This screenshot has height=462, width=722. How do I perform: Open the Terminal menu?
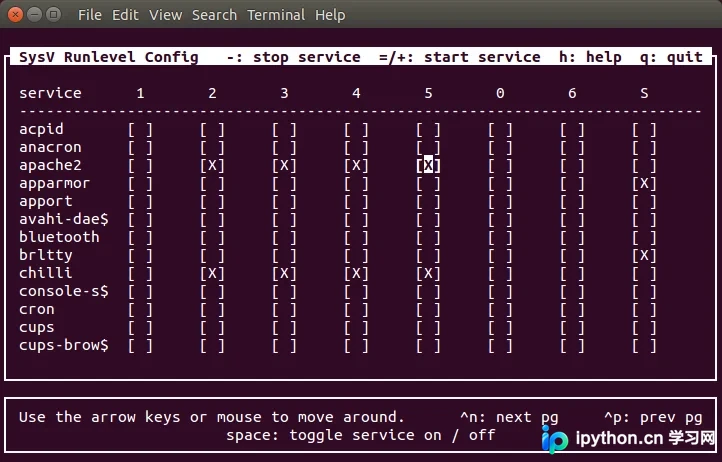[x=276, y=15]
